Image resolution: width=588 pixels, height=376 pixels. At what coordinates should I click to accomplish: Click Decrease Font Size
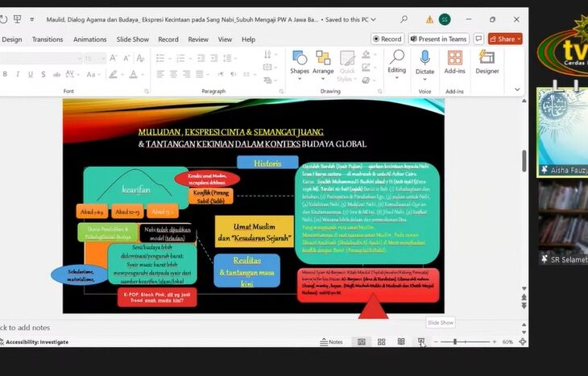pos(126,58)
